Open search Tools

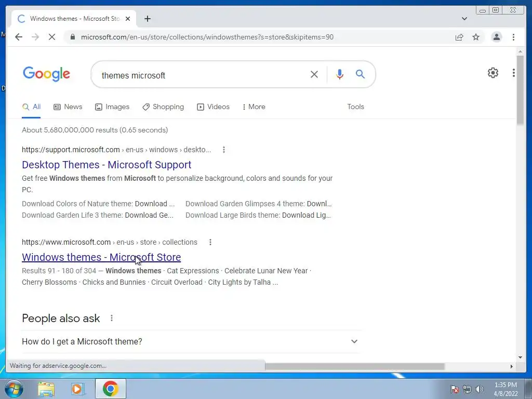coord(355,107)
